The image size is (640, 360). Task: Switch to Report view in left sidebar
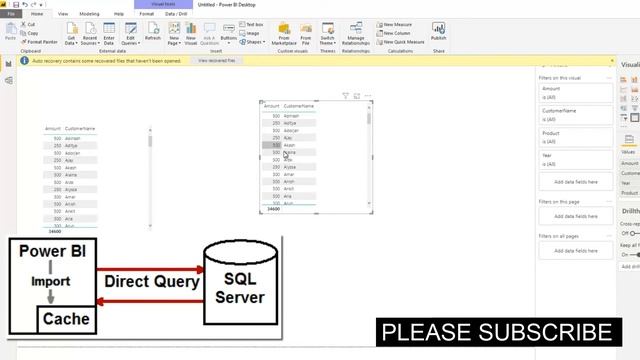[9, 64]
